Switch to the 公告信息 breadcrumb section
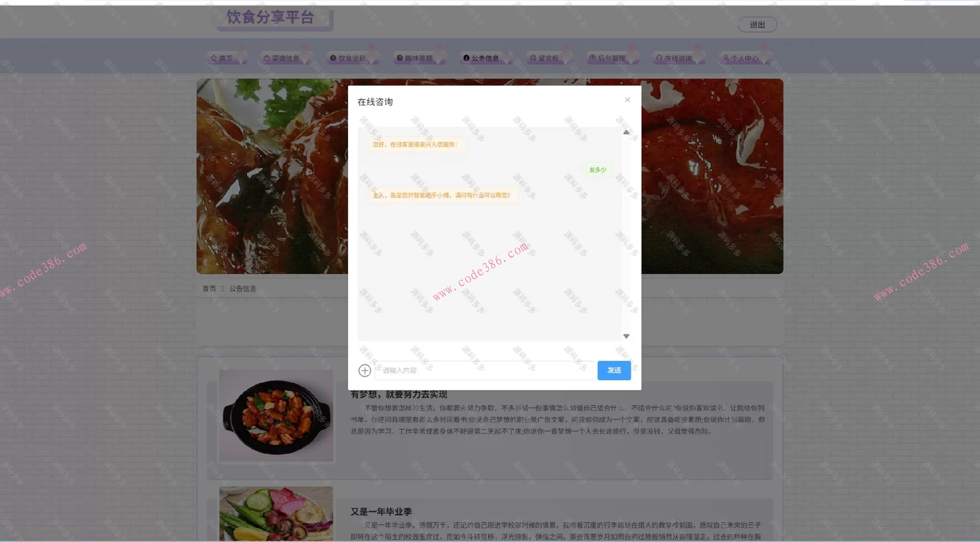This screenshot has height=542, width=980. coord(243,288)
